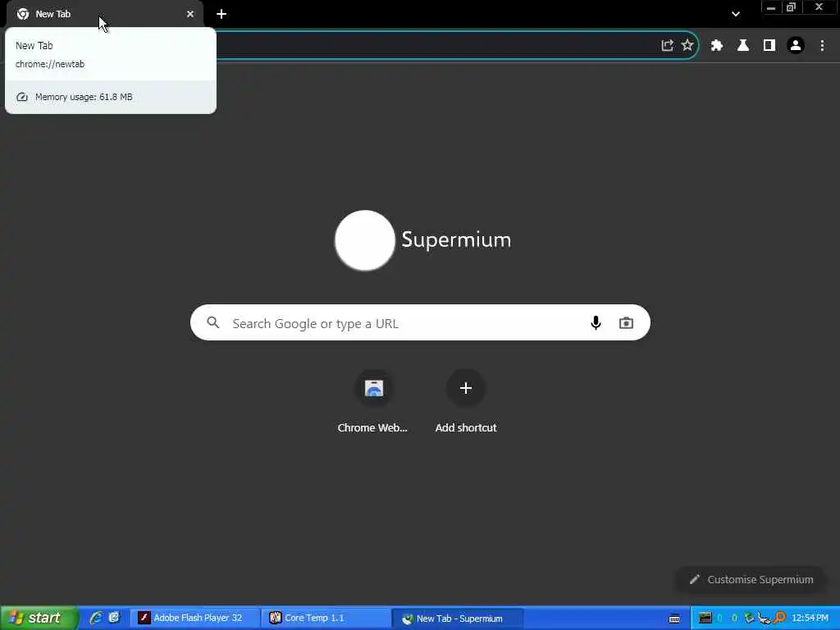Open the Windows start button
The width and height of the screenshot is (840, 630).
click(x=39, y=618)
